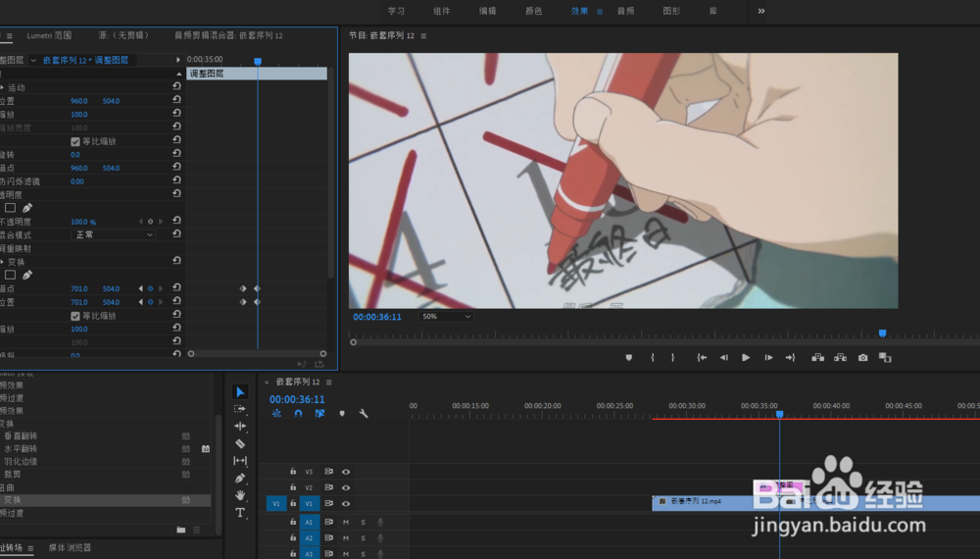
Task: Go to Out point
Action: [x=790, y=358]
